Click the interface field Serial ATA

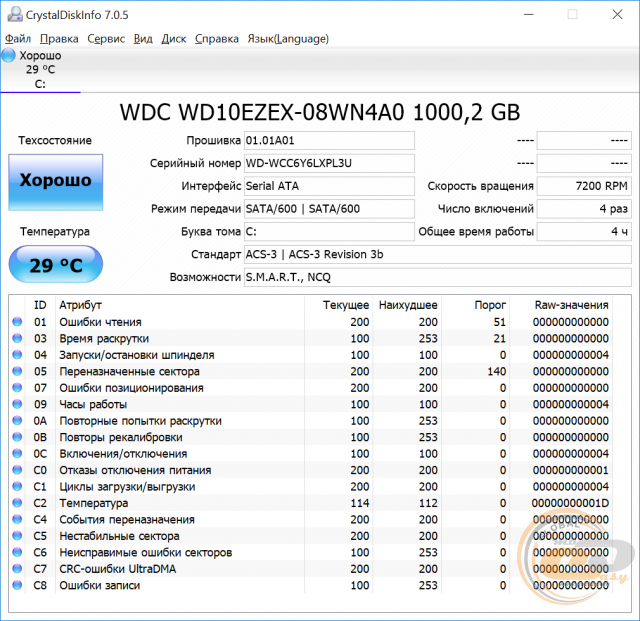point(329,186)
